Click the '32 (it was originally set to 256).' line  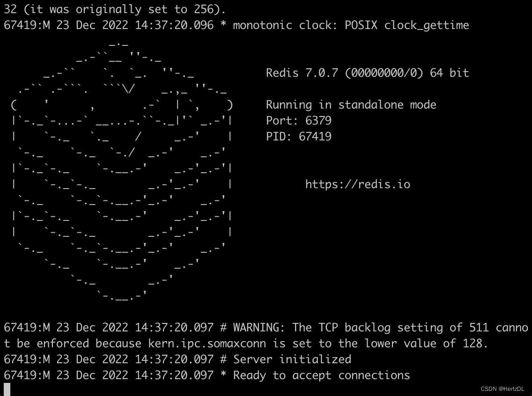(115, 9)
